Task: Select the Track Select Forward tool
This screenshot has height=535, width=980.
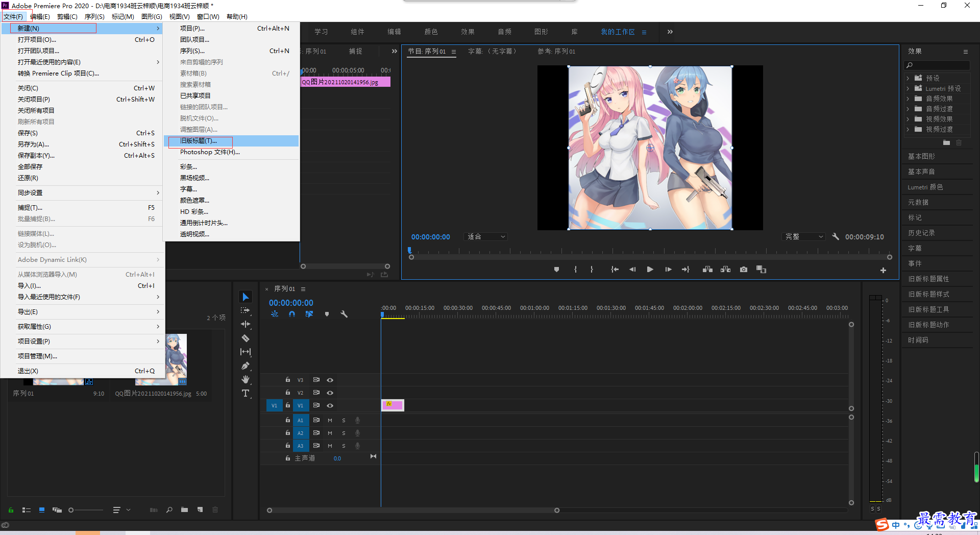Action: point(246,310)
